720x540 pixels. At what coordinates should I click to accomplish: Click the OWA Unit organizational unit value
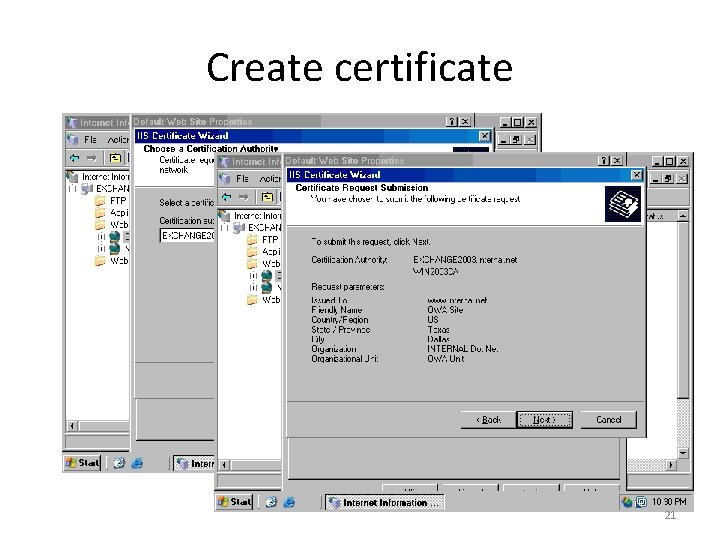point(445,359)
